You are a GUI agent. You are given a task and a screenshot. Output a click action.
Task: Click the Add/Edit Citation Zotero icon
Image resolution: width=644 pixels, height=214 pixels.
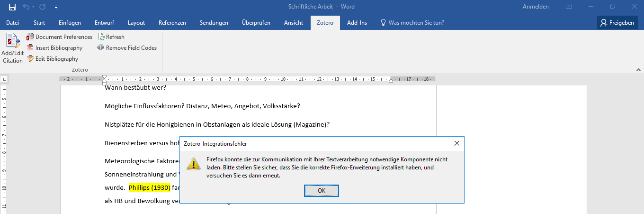click(13, 48)
